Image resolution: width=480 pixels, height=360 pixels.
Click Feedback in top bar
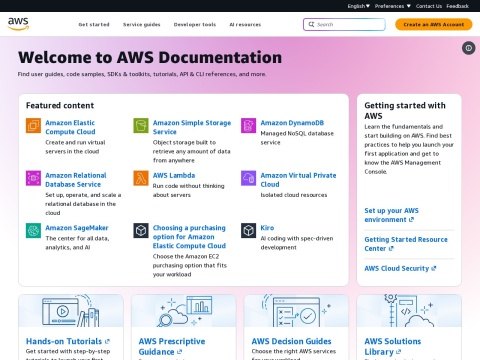pyautogui.click(x=458, y=6)
